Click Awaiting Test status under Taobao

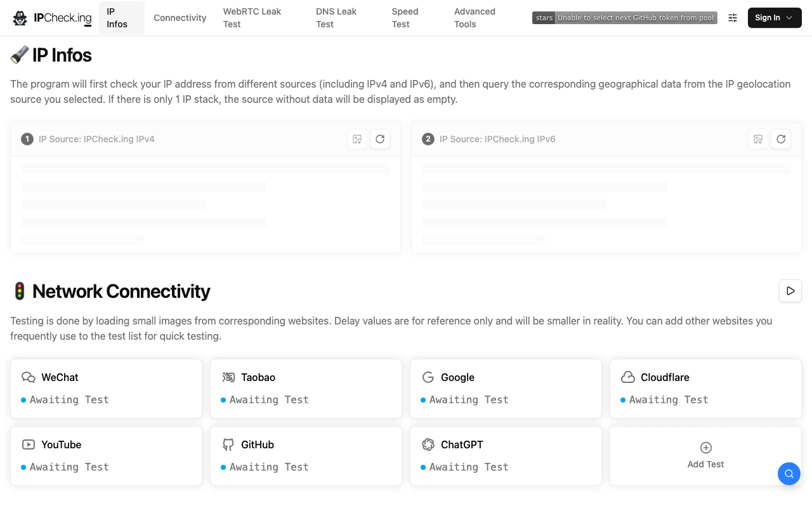[269, 399]
